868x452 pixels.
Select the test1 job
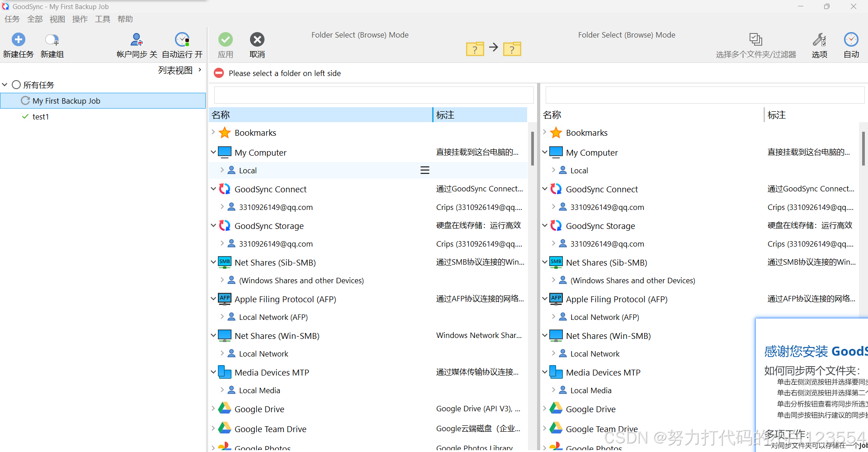41,116
